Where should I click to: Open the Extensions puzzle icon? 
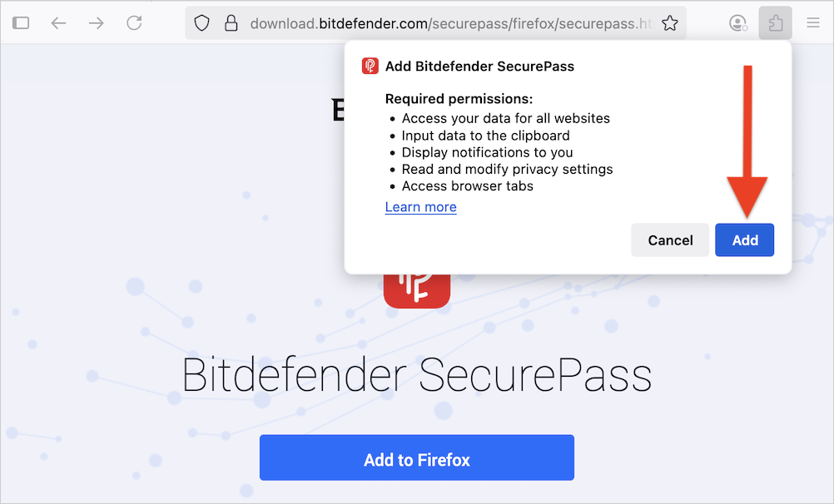(775, 23)
